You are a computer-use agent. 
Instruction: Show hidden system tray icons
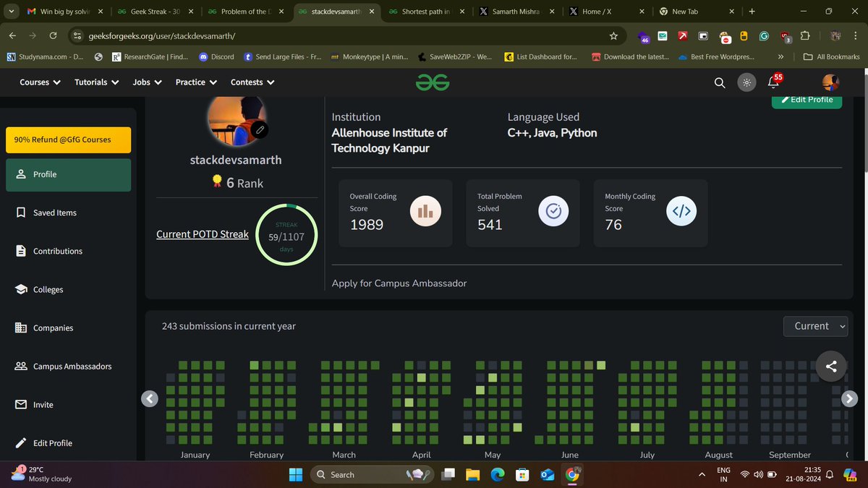pos(702,474)
